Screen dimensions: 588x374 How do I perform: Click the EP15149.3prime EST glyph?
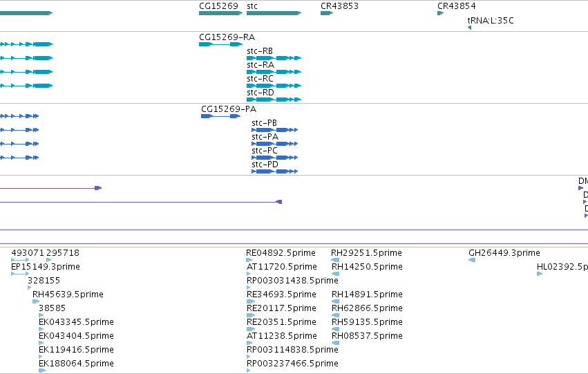[x=20, y=274]
